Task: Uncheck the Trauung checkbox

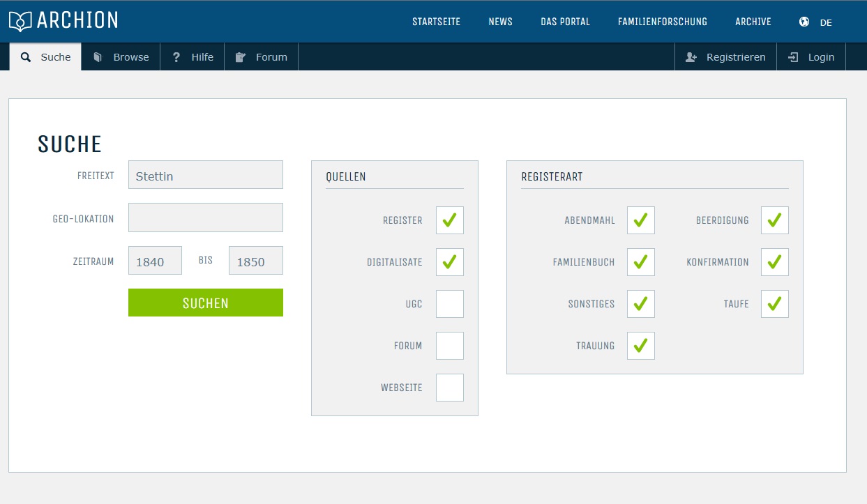Action: click(x=641, y=346)
